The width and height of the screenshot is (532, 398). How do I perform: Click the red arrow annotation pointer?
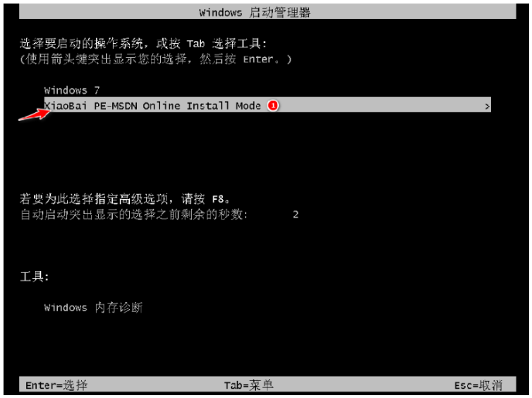[x=35, y=114]
